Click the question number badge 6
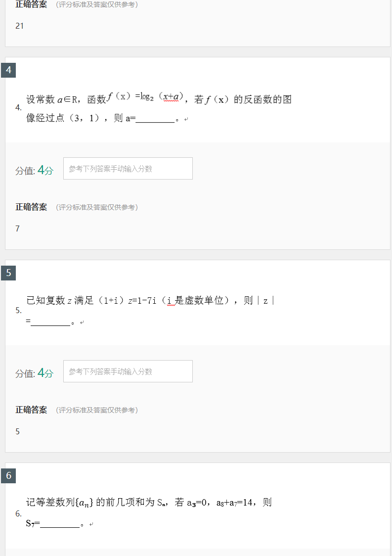 tap(8, 476)
